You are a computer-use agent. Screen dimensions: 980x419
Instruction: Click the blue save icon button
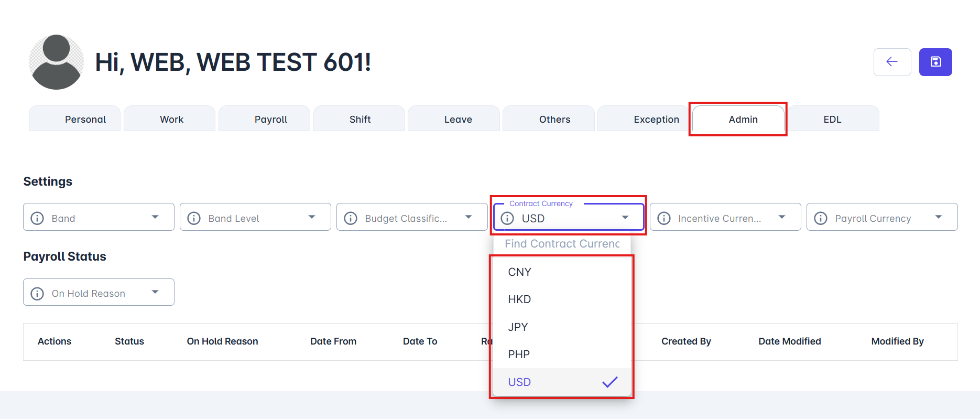[935, 62]
